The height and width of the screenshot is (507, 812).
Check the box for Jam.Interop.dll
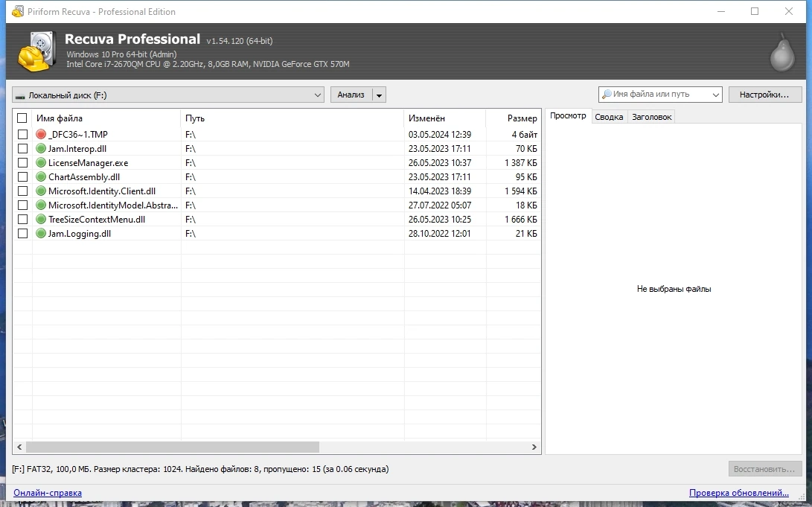22,149
